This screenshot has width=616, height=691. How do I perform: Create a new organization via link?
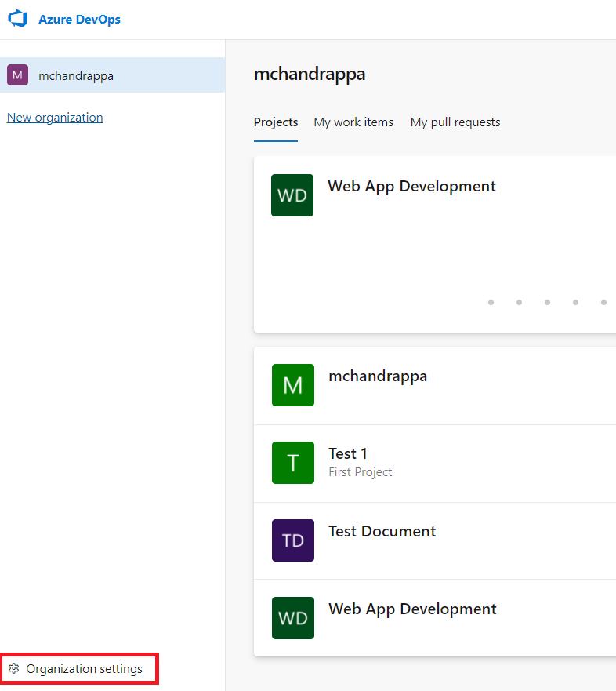[55, 117]
